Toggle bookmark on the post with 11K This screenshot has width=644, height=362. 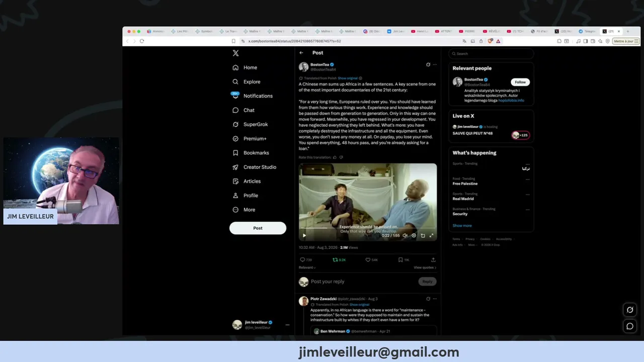tap(400, 260)
